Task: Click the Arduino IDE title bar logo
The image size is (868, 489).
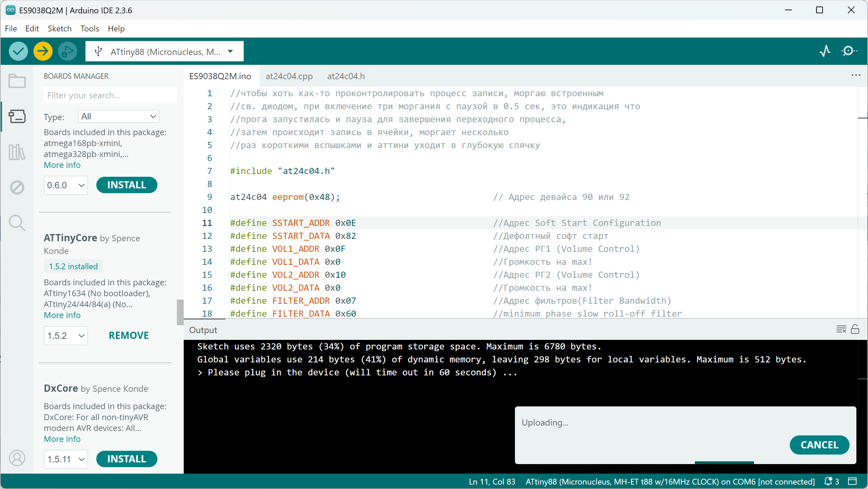Action: tap(11, 10)
